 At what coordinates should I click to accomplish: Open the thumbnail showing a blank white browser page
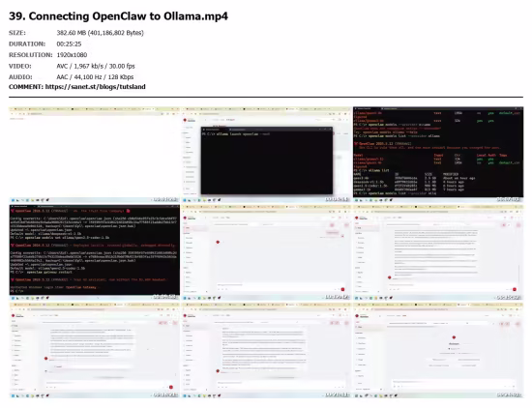click(95, 155)
